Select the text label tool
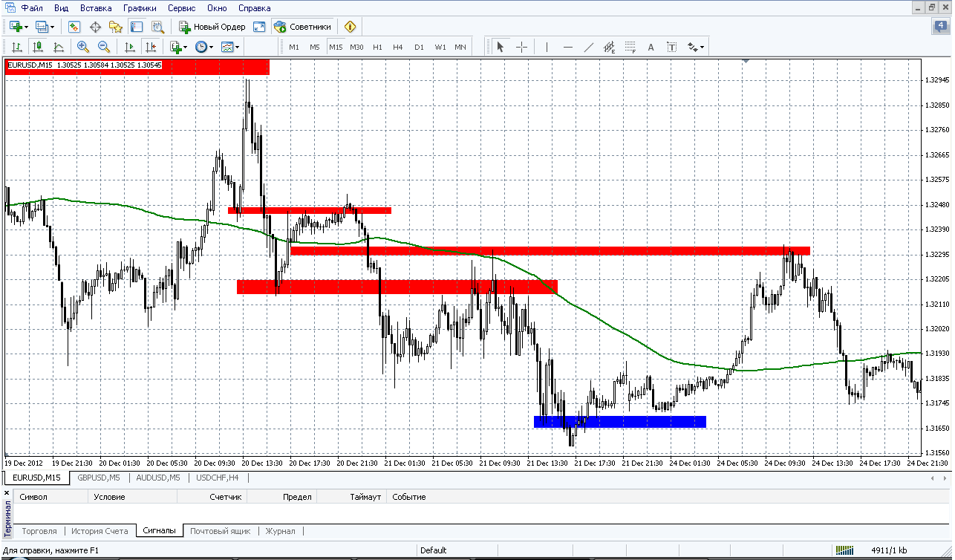955x560 pixels. (672, 47)
